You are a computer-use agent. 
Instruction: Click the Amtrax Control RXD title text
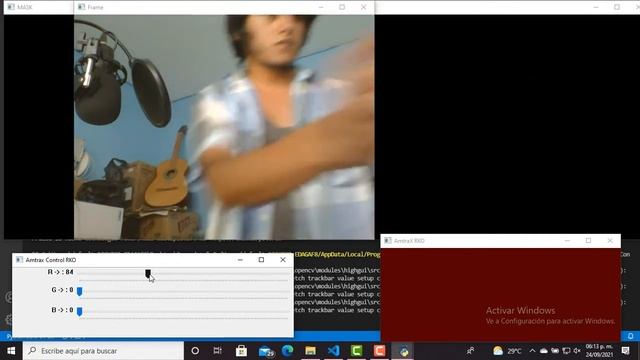point(51,260)
